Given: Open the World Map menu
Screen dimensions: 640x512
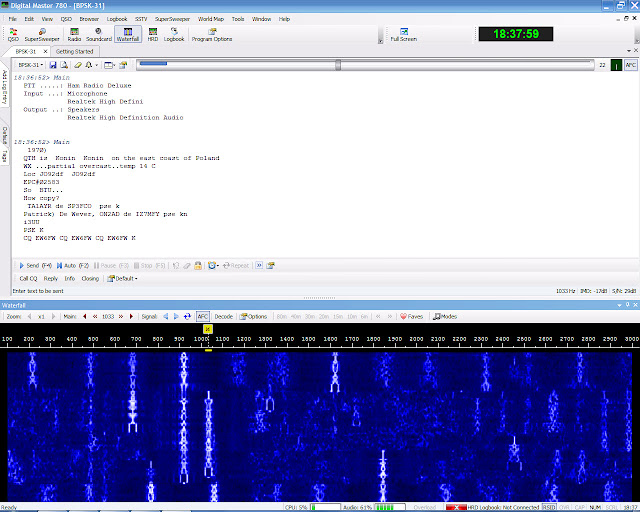Looking at the screenshot, I should [x=211, y=19].
